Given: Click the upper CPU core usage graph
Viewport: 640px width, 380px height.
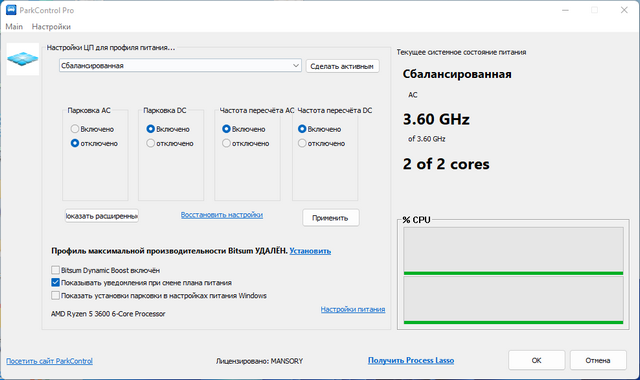Looking at the screenshot, I should coord(513,251).
